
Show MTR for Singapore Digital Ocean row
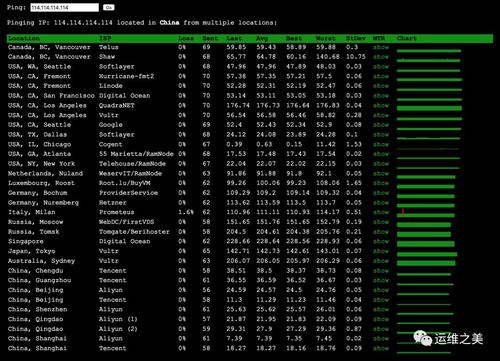[x=381, y=241]
